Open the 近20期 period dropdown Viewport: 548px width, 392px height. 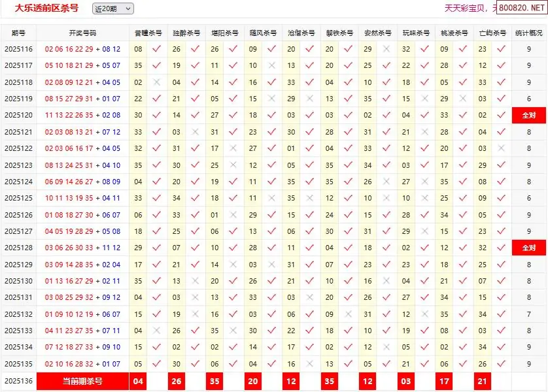[112, 8]
